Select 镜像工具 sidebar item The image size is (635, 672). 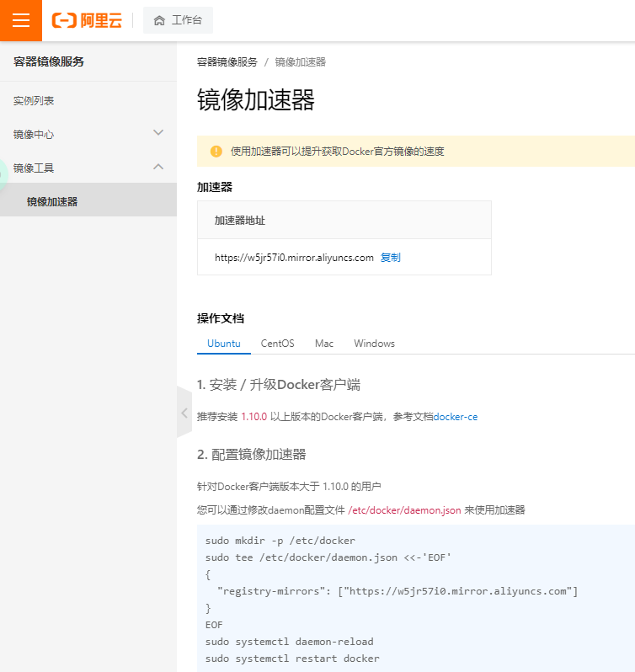click(x=34, y=168)
